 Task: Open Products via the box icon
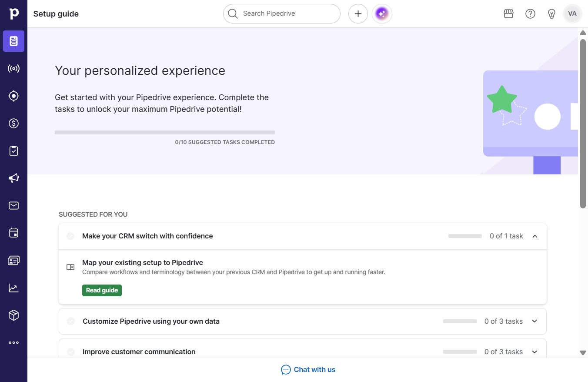13,315
